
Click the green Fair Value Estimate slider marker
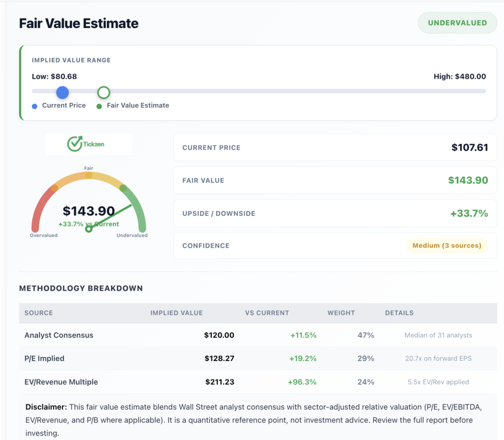tap(103, 92)
